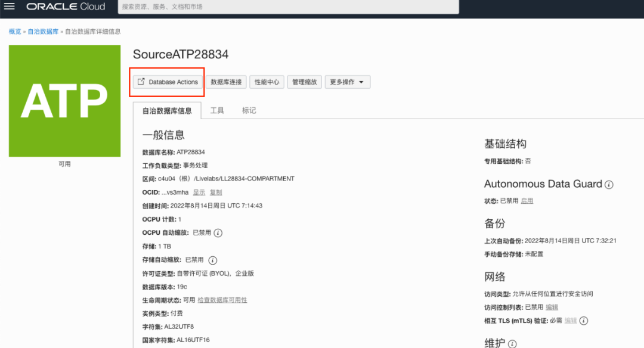Open the 概览 breadcrumb link
This screenshot has width=644, height=348.
[x=15, y=32]
